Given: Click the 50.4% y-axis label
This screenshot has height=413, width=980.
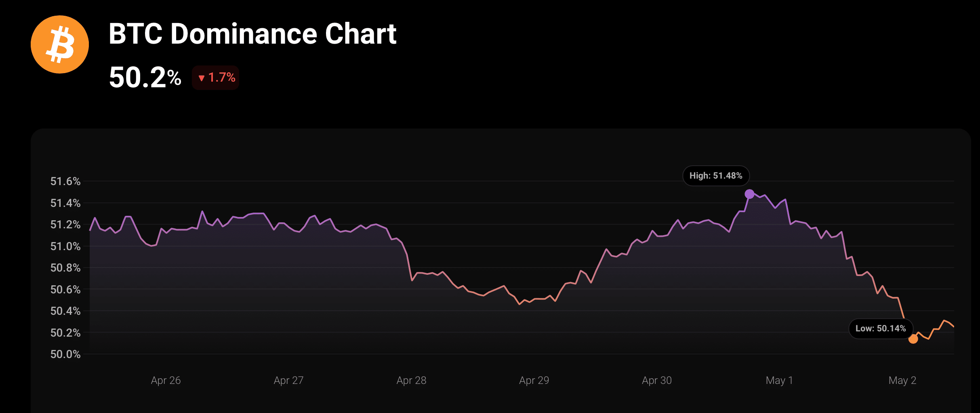Looking at the screenshot, I should coord(65,311).
